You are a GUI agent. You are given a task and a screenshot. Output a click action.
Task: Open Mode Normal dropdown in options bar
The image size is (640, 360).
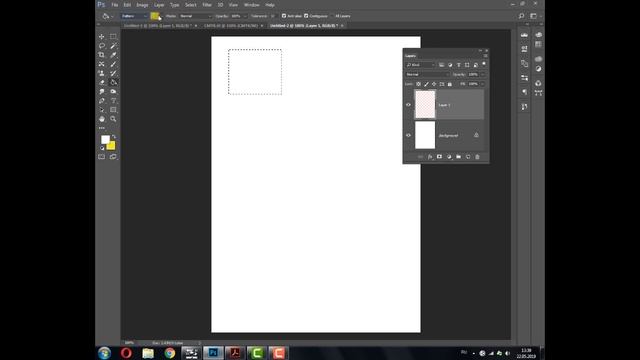pyautogui.click(x=196, y=16)
